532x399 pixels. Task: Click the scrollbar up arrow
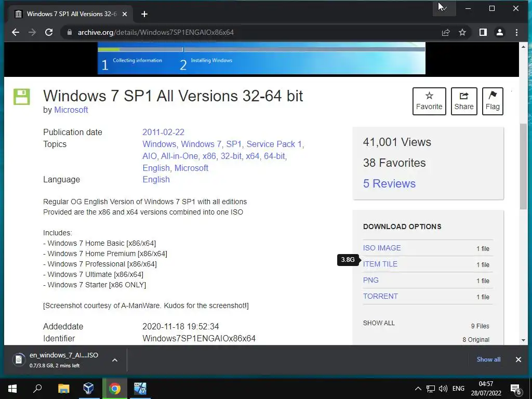tap(523, 47)
